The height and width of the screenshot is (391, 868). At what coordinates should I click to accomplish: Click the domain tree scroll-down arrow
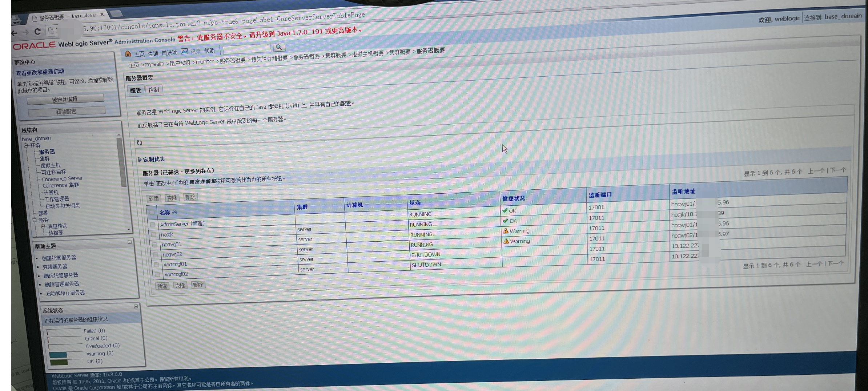[x=128, y=229]
